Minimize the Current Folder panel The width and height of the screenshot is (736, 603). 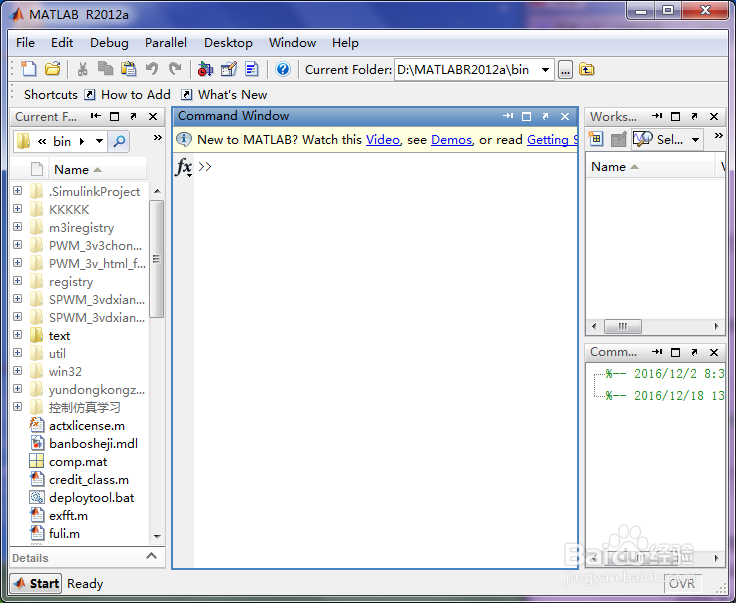[x=96, y=116]
